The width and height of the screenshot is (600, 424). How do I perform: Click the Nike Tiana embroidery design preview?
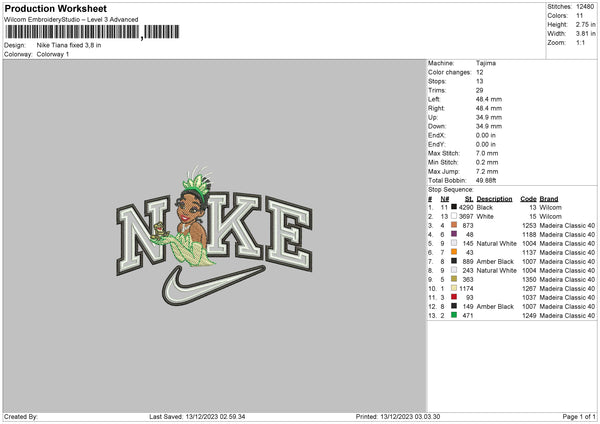click(214, 235)
